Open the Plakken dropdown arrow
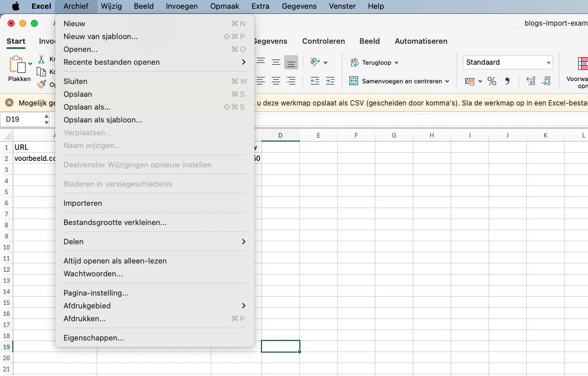The height and width of the screenshot is (376, 588). 30,64
